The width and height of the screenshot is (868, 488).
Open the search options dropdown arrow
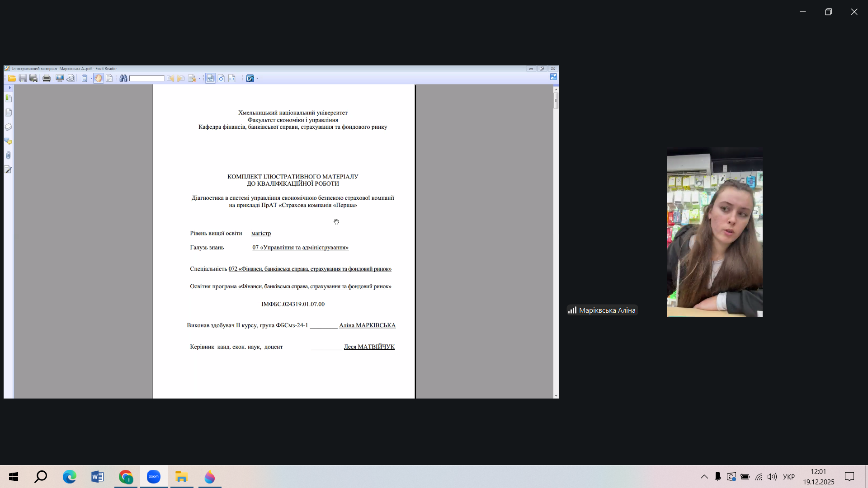(x=199, y=79)
